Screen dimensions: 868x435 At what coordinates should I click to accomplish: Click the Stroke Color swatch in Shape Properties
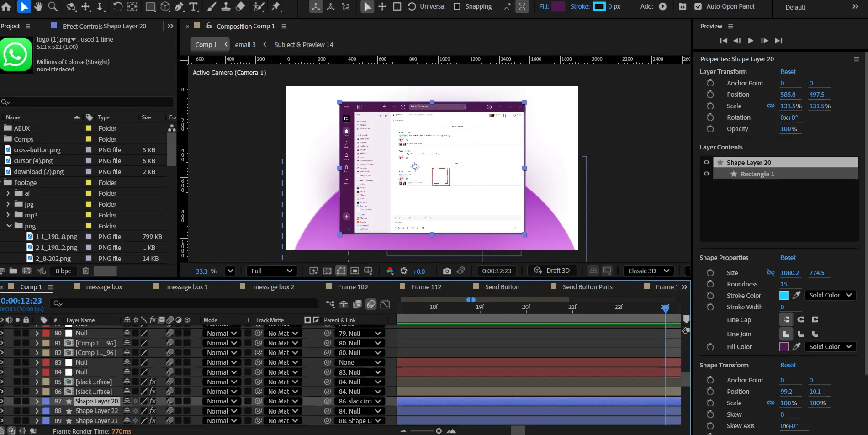[x=784, y=296]
